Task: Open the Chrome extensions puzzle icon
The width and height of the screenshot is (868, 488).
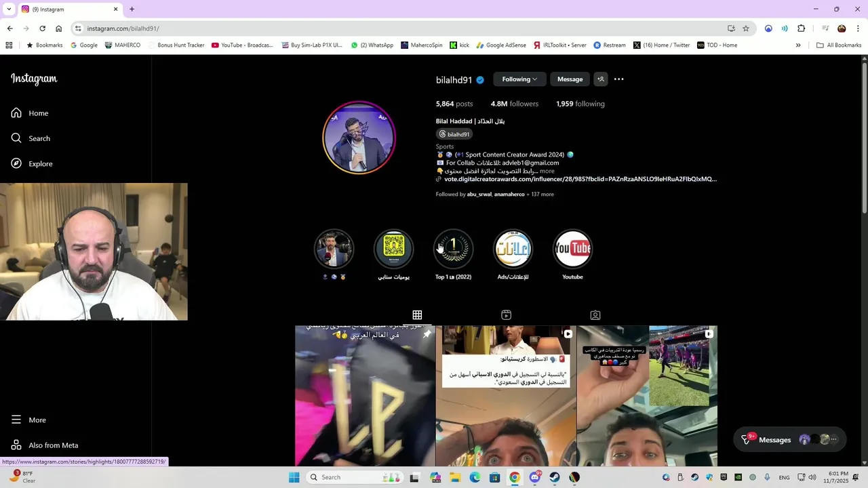Action: pos(801,28)
